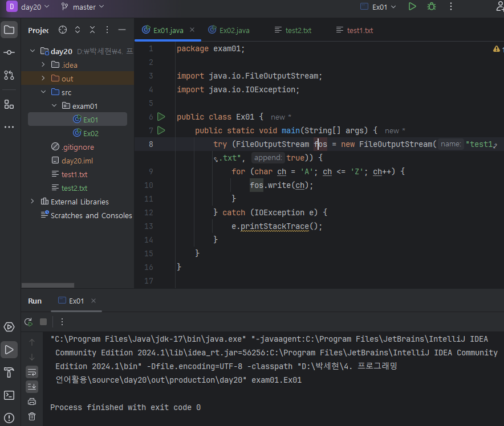Click code with me user icon
This screenshot has width=504, height=426.
pos(500,6)
